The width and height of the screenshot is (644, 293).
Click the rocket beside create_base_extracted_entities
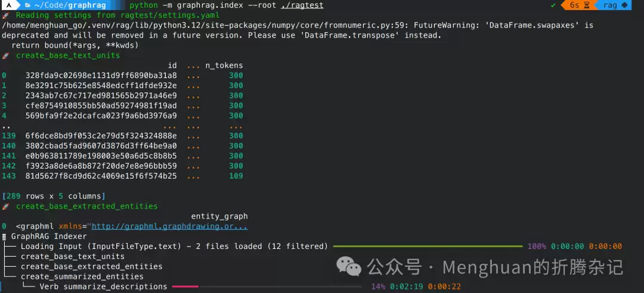pos(5,206)
